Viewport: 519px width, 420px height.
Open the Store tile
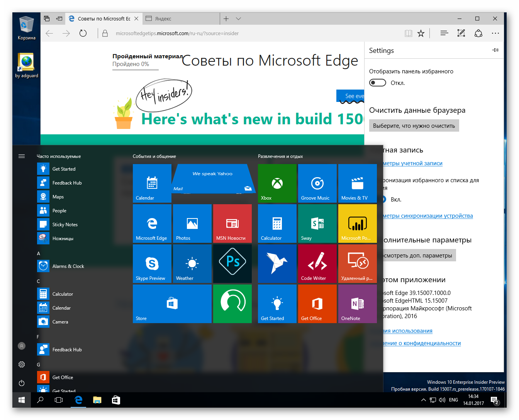pos(172,304)
